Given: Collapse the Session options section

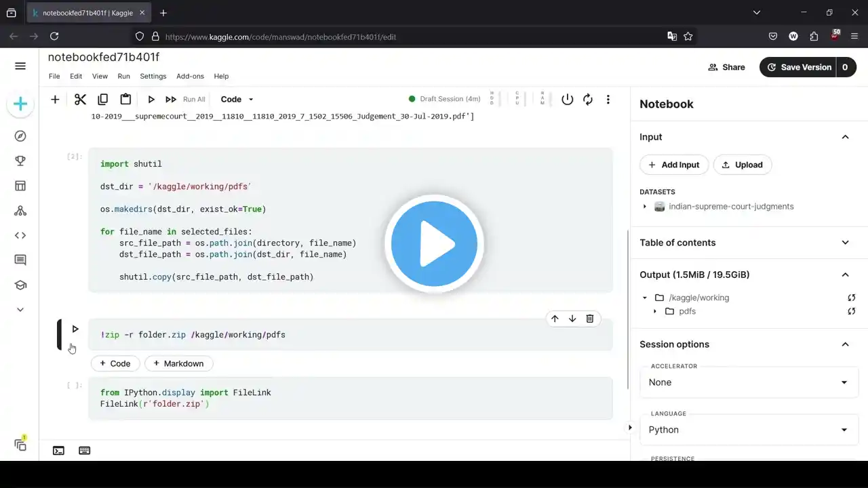Looking at the screenshot, I should click(845, 344).
